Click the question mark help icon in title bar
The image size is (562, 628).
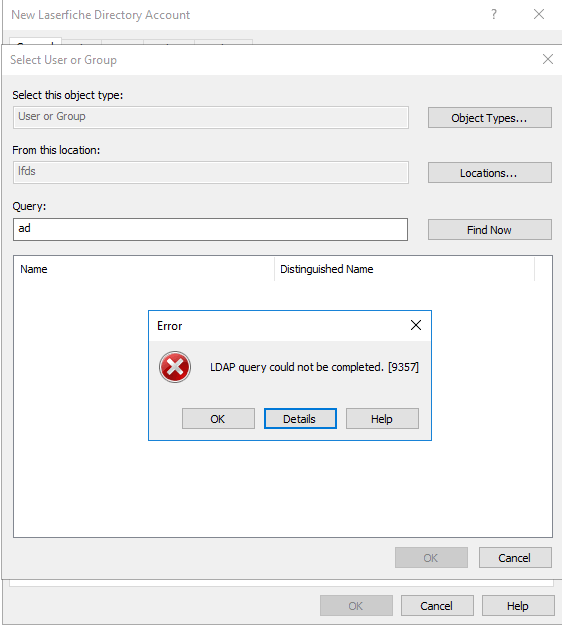494,14
